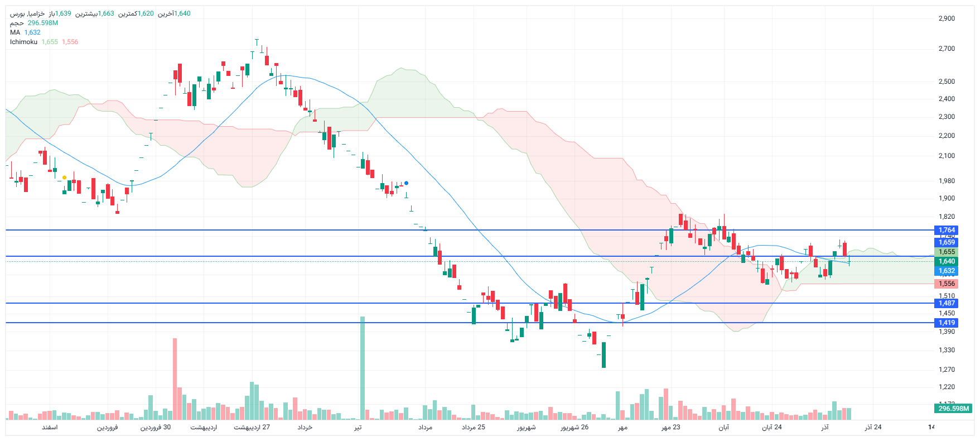The height and width of the screenshot is (441, 980).
Task: Select the 1,659 blue price tag
Action: [946, 242]
